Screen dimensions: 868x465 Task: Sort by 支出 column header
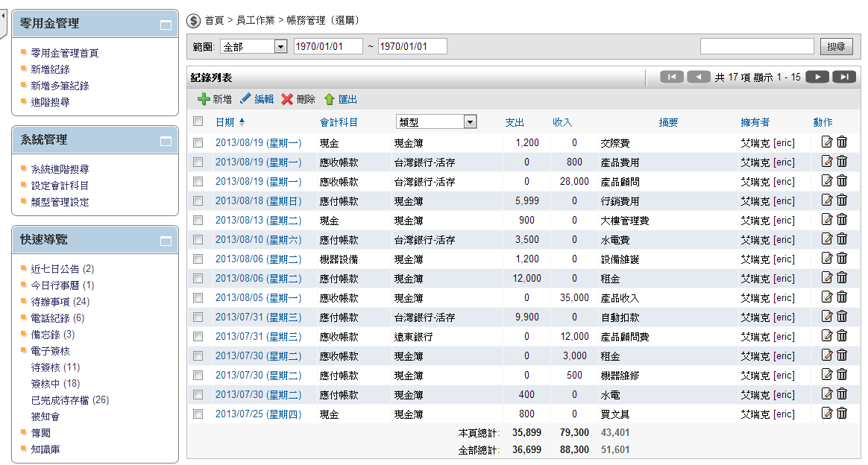[x=515, y=122]
